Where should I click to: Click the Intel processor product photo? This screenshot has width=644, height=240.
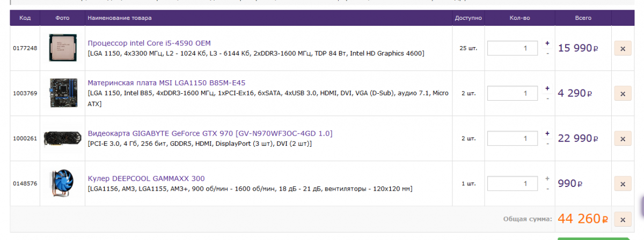coord(62,48)
